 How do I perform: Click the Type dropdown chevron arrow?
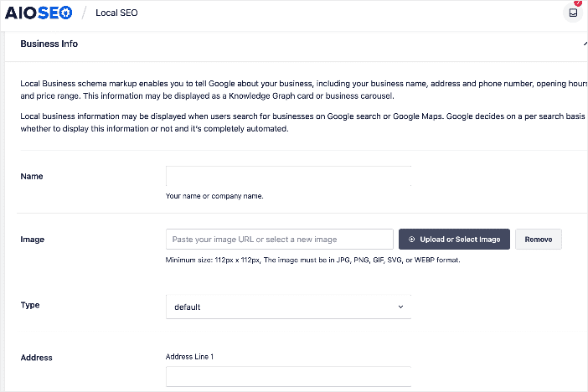(400, 307)
